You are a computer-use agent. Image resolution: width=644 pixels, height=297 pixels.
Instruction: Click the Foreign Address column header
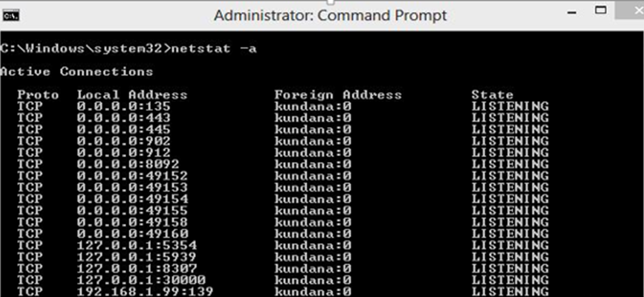tap(338, 95)
